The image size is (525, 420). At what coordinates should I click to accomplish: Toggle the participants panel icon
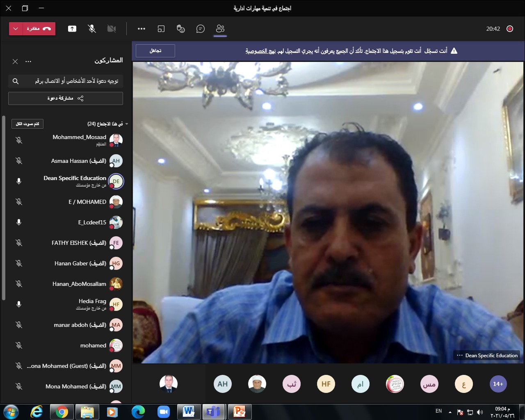click(220, 29)
